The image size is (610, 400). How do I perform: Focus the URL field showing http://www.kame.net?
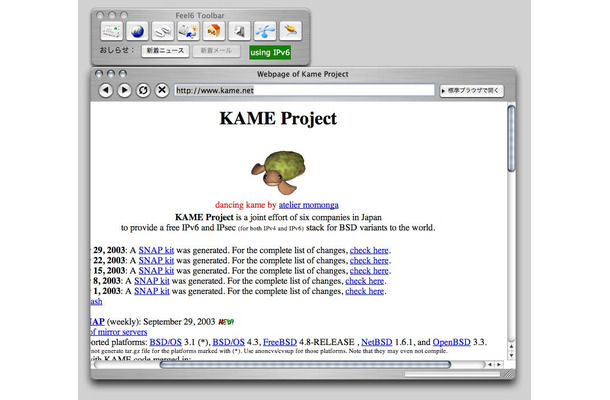(304, 90)
